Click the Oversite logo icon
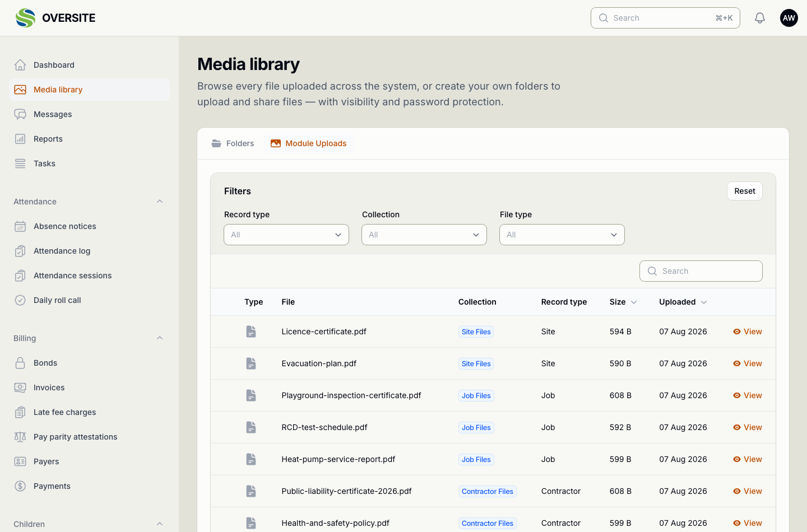This screenshot has height=532, width=807. click(25, 18)
